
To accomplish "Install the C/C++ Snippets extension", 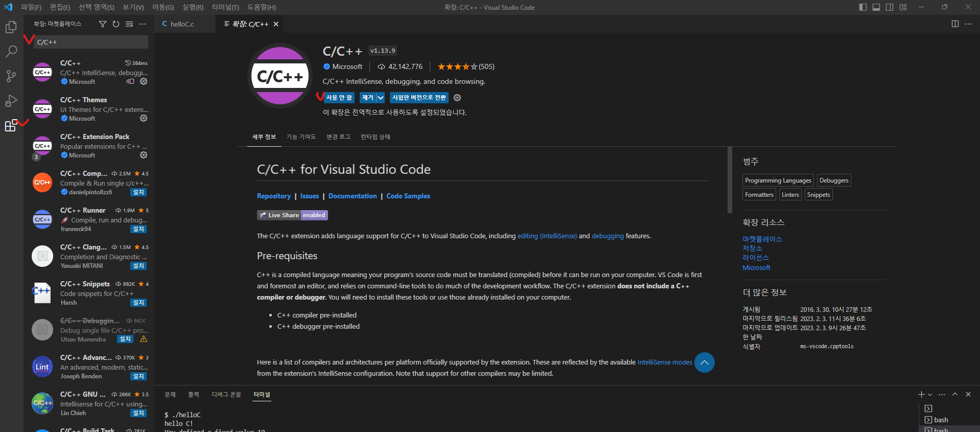I will click(x=138, y=303).
